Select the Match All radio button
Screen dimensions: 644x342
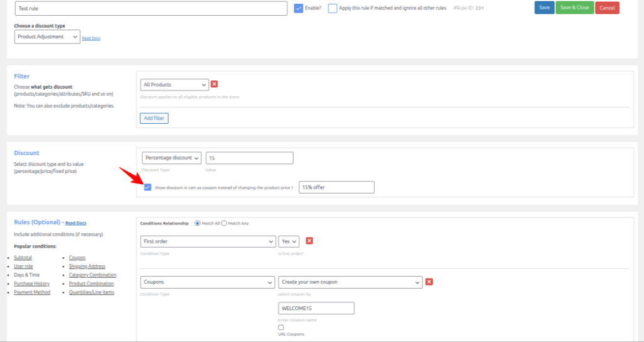point(197,223)
